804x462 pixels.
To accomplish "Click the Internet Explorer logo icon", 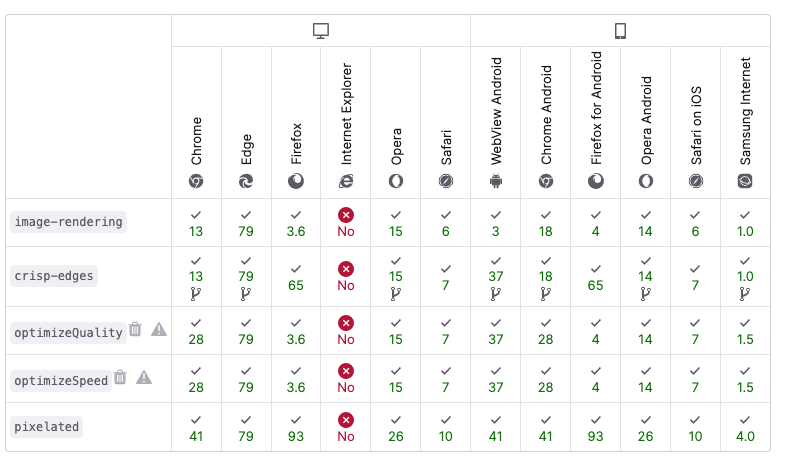I will (x=346, y=181).
